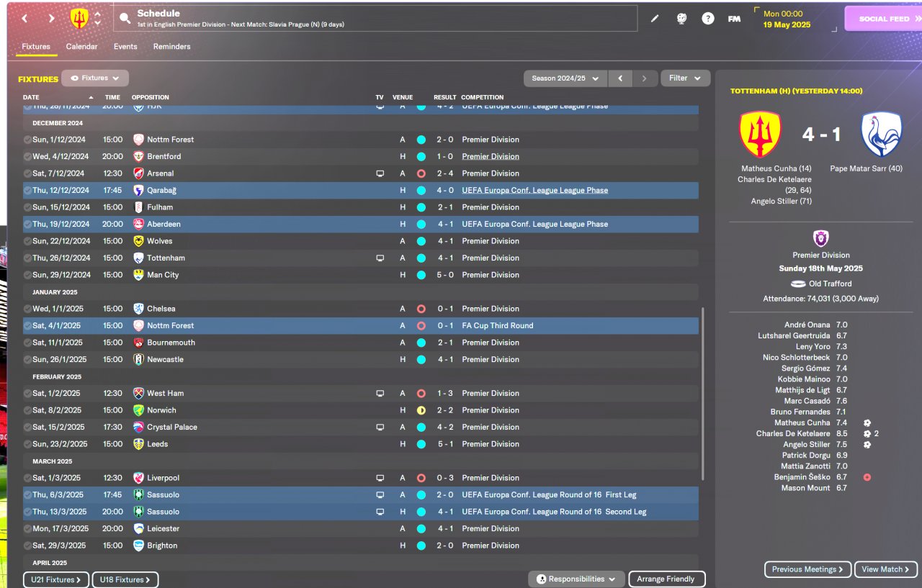Open the Filter dropdown
This screenshot has width=922, height=588.
pyautogui.click(x=685, y=78)
